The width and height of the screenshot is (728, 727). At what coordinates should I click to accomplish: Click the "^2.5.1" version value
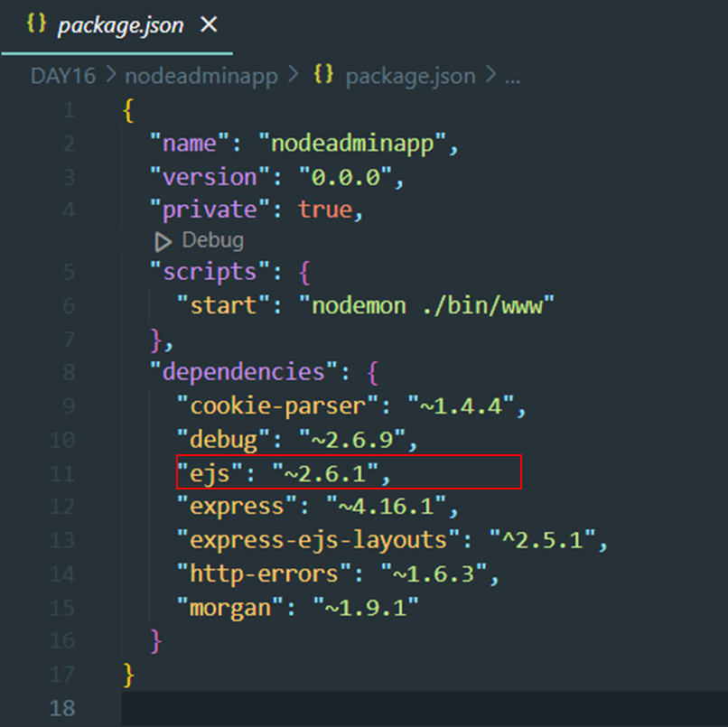pyautogui.click(x=543, y=540)
